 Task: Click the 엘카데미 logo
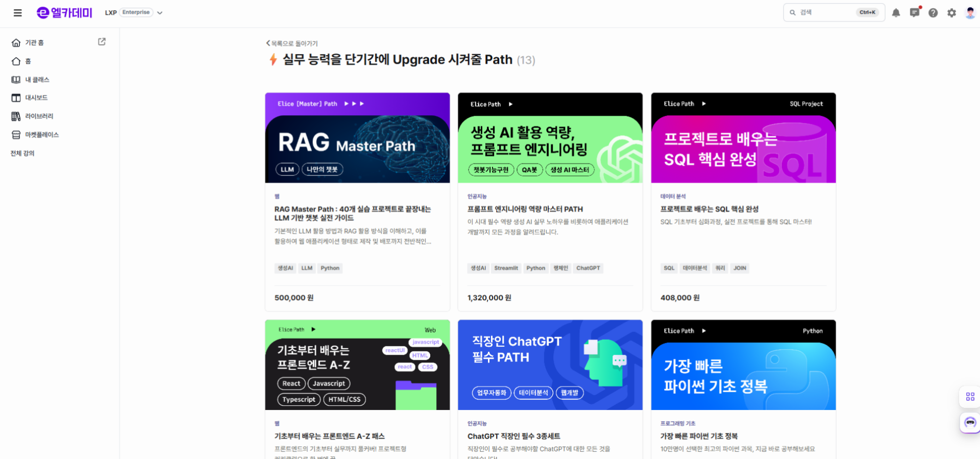[x=64, y=13]
